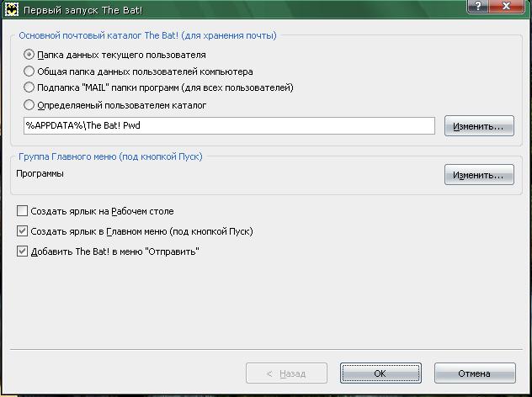532x397 pixels.
Task: Close the first-run dialog with the X
Action: pyautogui.click(x=506, y=6)
